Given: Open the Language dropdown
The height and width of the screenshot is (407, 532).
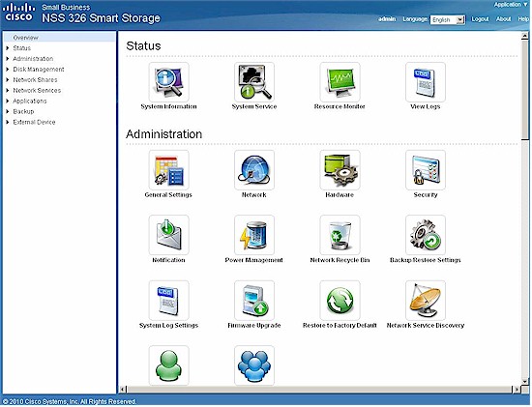Looking at the screenshot, I should pos(448,19).
